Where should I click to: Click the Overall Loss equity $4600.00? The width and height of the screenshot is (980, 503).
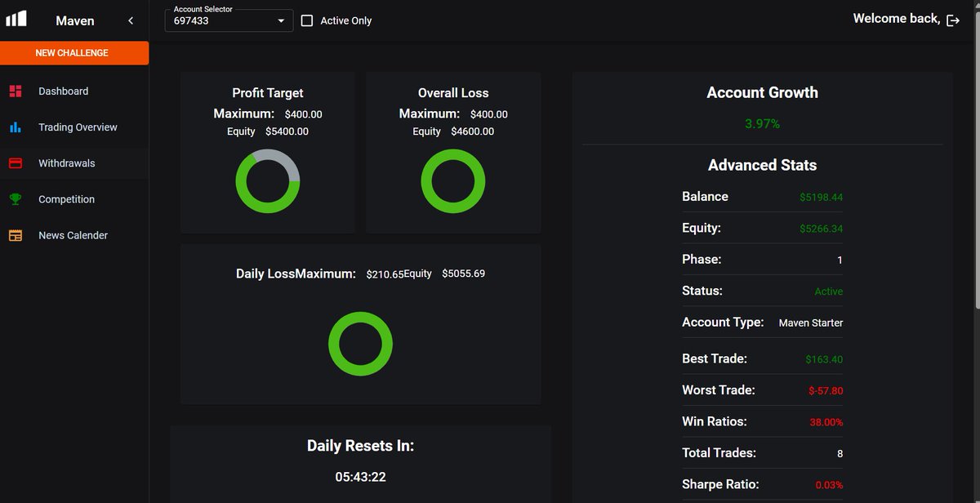(x=472, y=131)
